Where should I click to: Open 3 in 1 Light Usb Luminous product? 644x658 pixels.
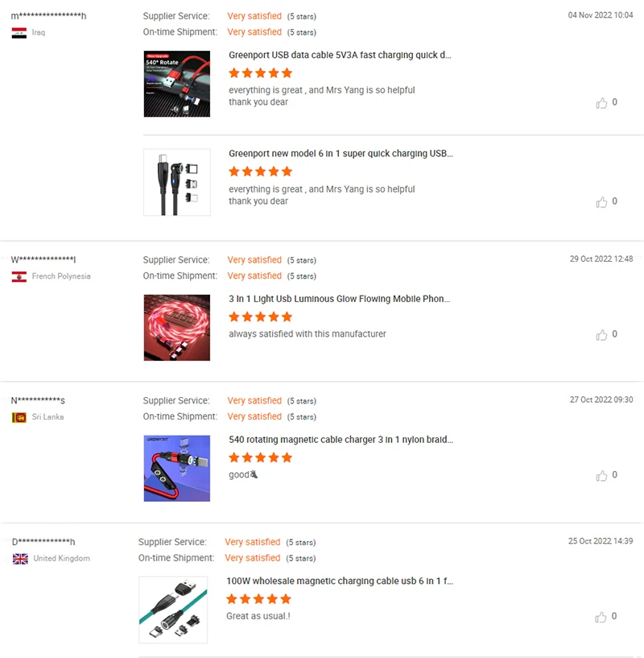[x=339, y=299]
